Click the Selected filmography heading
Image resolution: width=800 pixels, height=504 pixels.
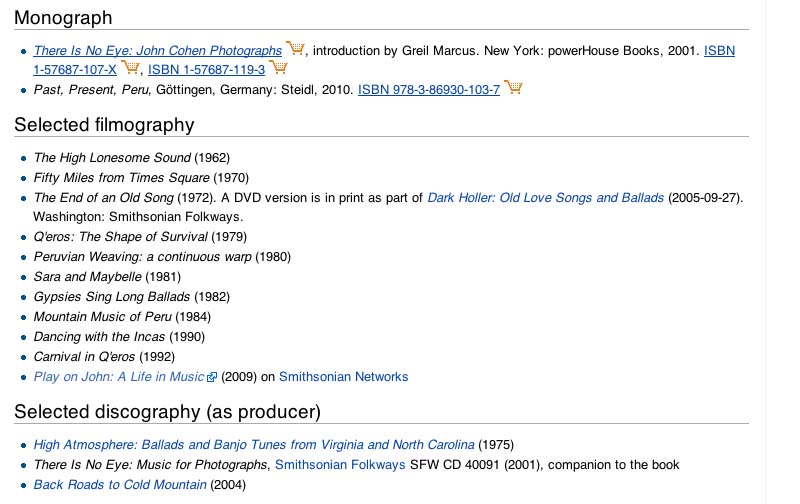pyautogui.click(x=104, y=124)
